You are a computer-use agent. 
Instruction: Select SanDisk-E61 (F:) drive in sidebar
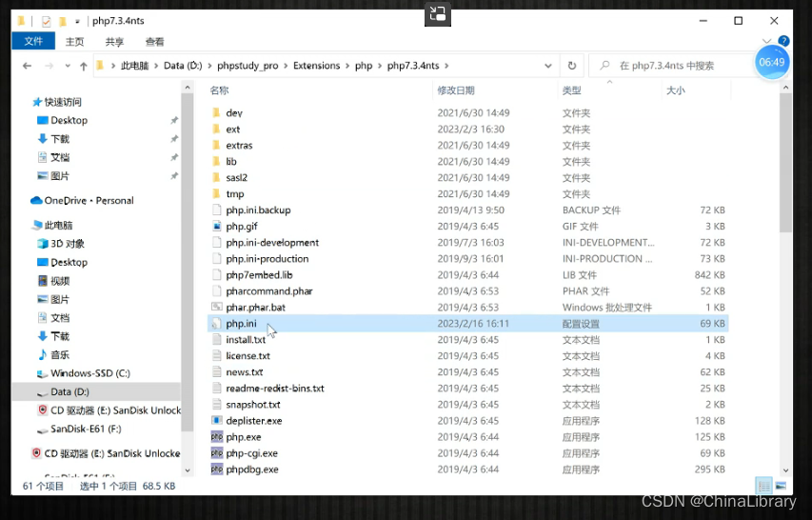[x=86, y=429]
